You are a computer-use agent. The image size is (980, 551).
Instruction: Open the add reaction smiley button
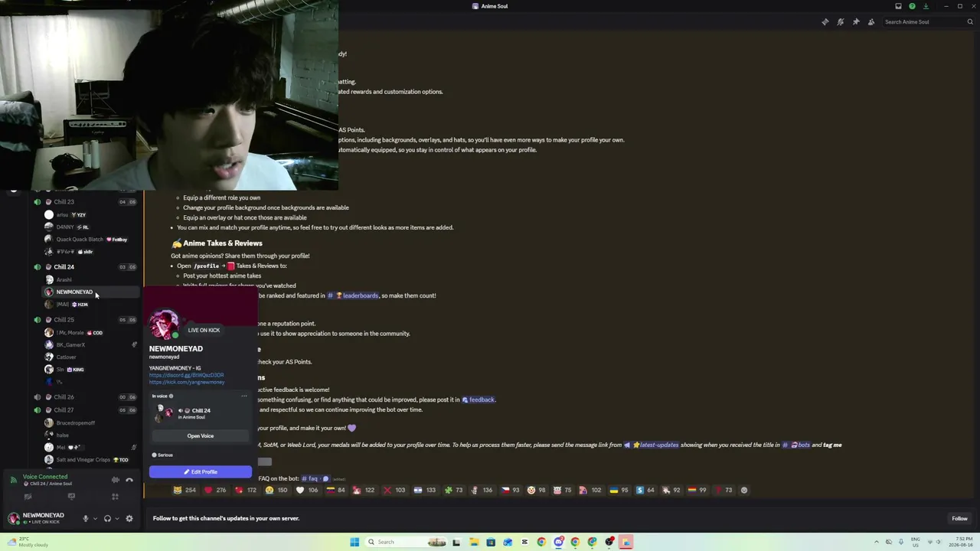click(x=743, y=490)
